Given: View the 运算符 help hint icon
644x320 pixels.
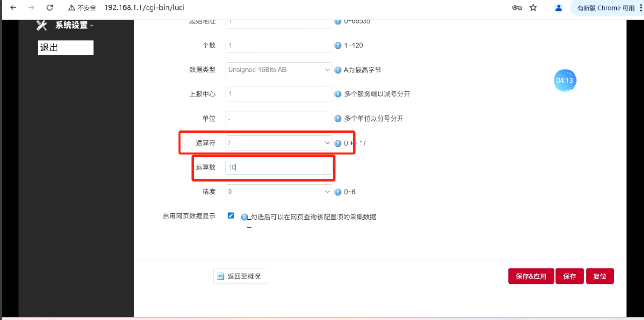Looking at the screenshot, I should click(338, 143).
